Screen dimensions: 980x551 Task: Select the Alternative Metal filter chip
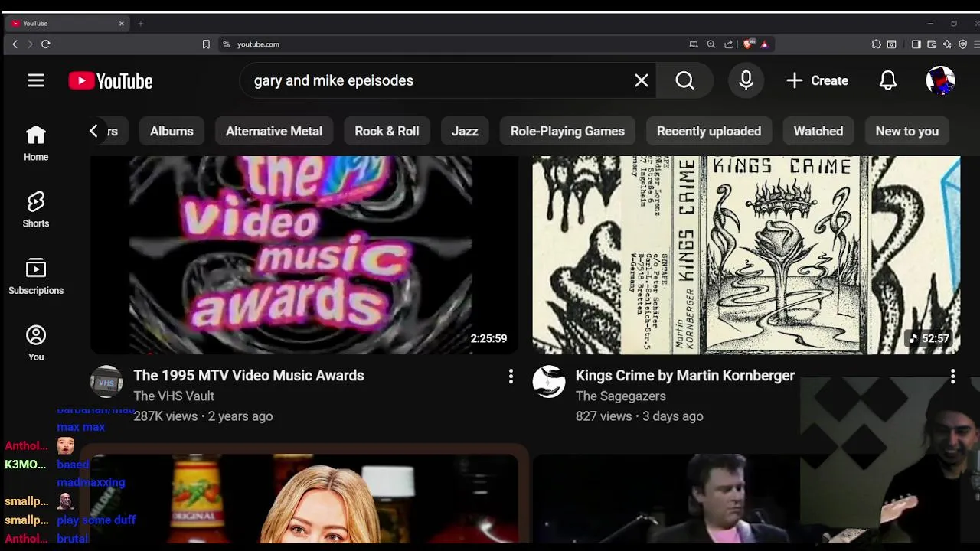[x=274, y=131]
